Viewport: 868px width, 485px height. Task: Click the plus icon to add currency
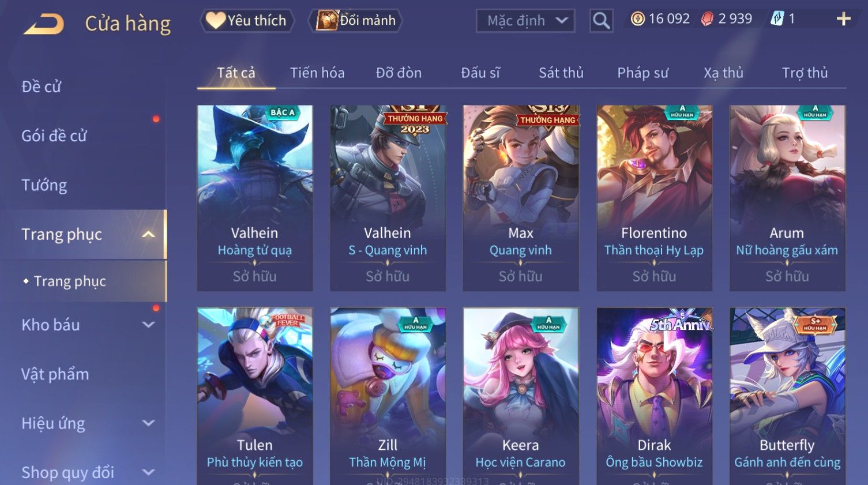pos(843,19)
